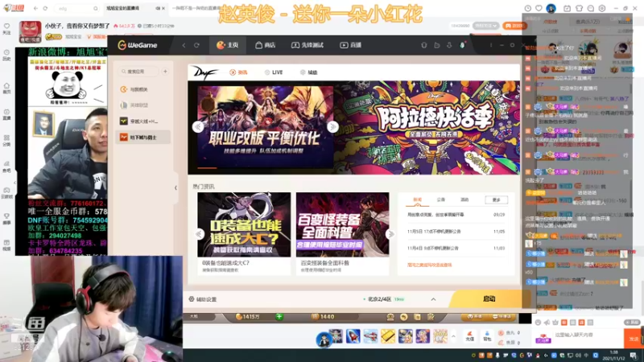Click the 更多 button in news panel

(496, 200)
